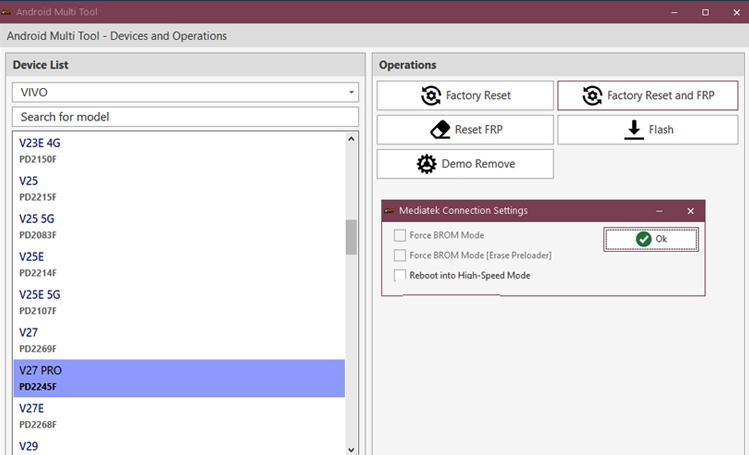Click the green checkmark Ok icon
This screenshot has height=455, width=749.
[643, 239]
